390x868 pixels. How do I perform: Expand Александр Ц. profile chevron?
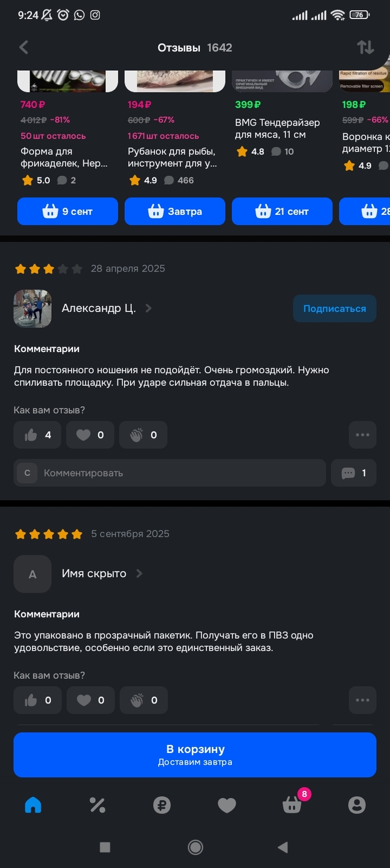point(148,308)
